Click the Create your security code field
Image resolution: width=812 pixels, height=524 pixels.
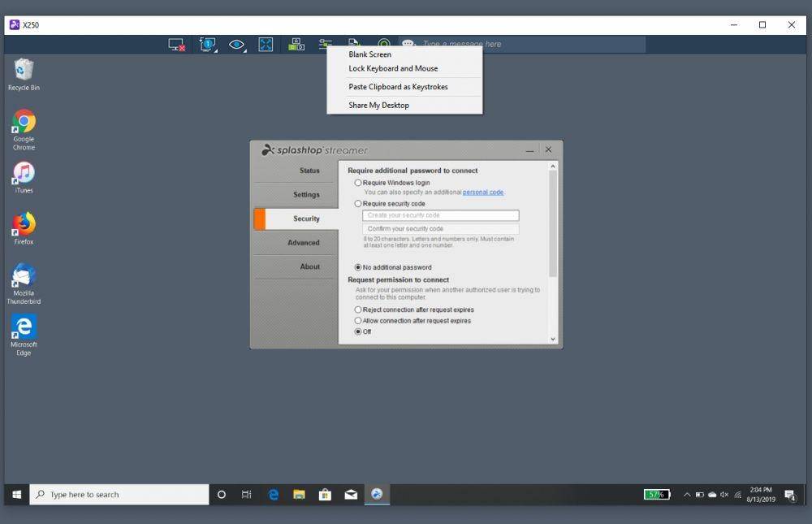(441, 215)
